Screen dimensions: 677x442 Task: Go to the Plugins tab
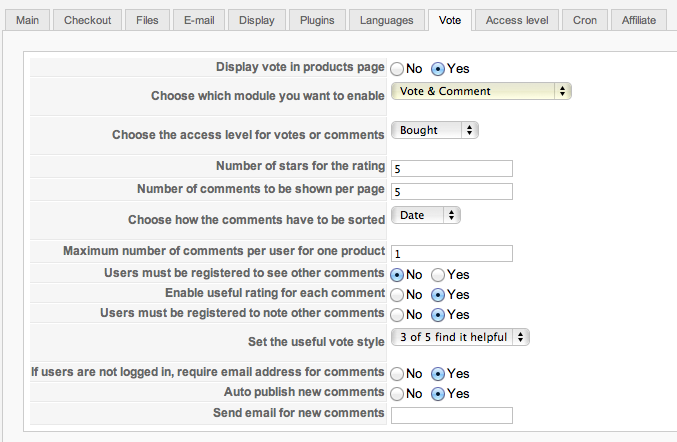318,20
